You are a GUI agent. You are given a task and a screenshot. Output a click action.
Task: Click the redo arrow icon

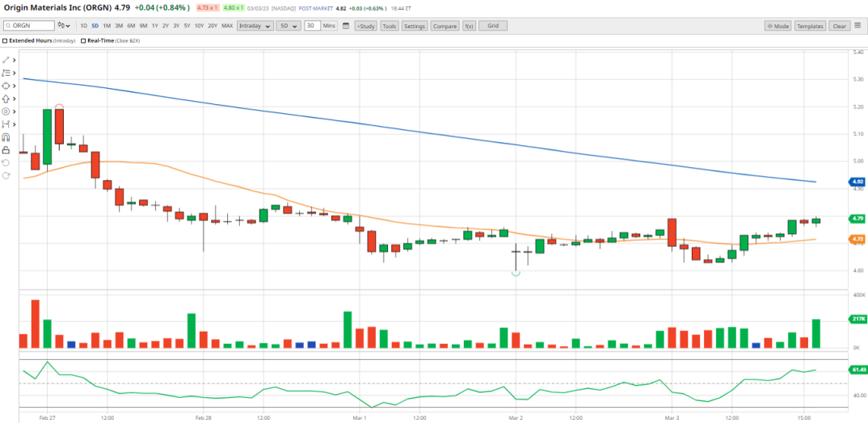pyautogui.click(x=6, y=176)
